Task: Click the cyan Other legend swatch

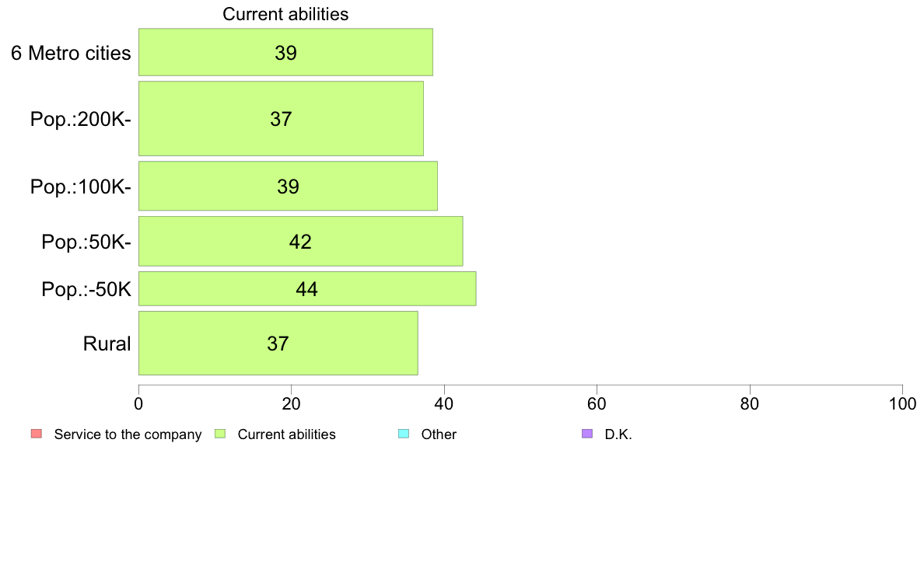Action: pos(404,434)
